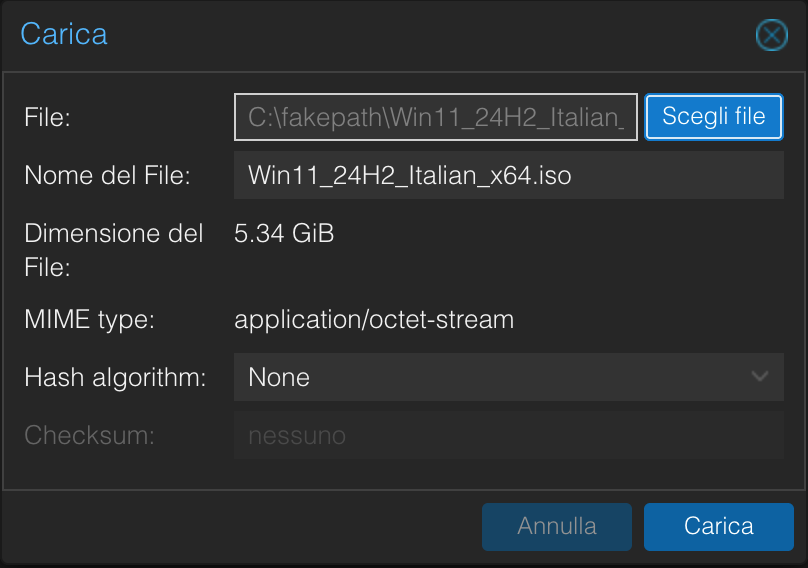
Task: Edit the Nome del File input field
Action: (509, 175)
